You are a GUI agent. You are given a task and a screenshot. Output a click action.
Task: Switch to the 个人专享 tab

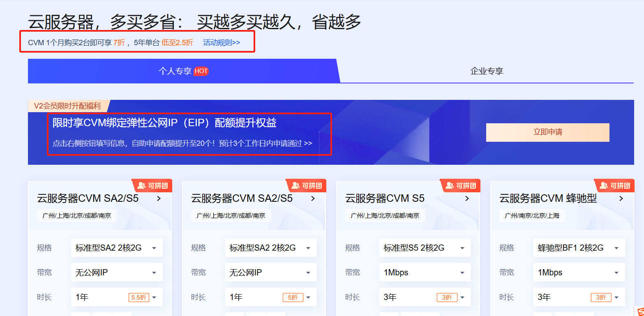184,71
